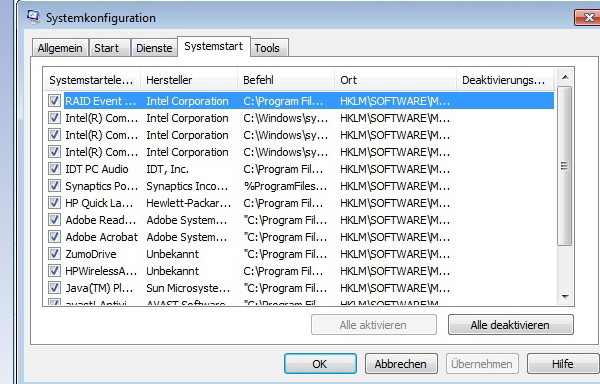Image resolution: width=600 pixels, height=384 pixels.
Task: Select the Java(TM) Pl... entry
Action: click(x=99, y=288)
